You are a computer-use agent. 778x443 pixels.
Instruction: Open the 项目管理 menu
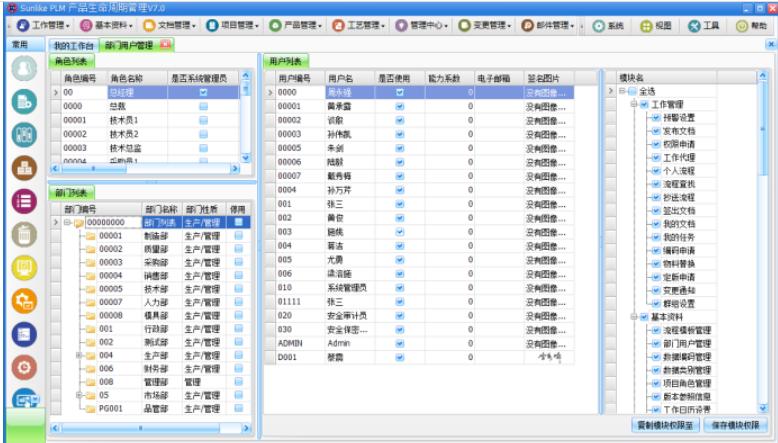pos(233,26)
